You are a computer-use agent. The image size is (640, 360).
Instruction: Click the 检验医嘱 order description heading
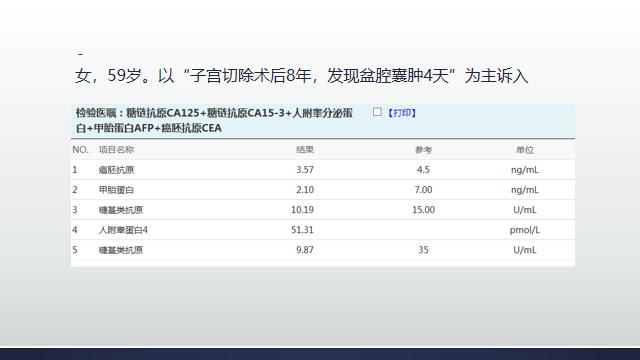(214, 120)
